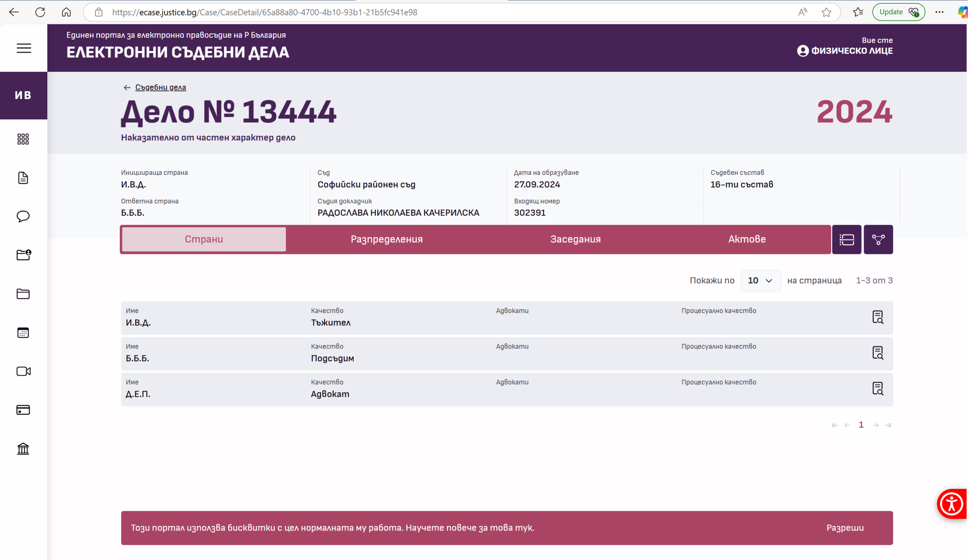This screenshot has height=560, width=968.
Task: Click the grid dashboard sidebar icon
Action: pyautogui.click(x=23, y=139)
